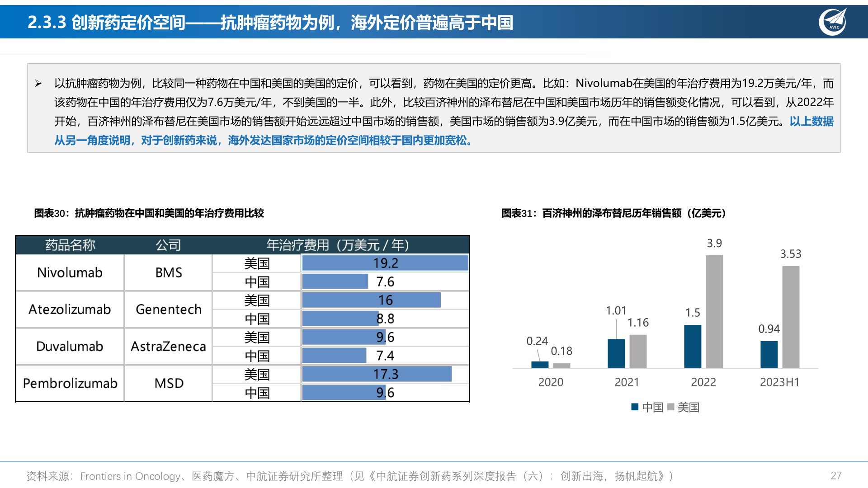Click the 'MSD' company cell
Image resolution: width=868 pixels, height=488 pixels.
click(x=169, y=384)
